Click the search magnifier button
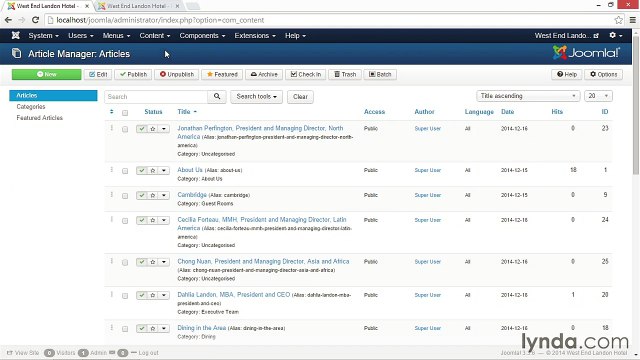640x360 pixels. pos(217,97)
